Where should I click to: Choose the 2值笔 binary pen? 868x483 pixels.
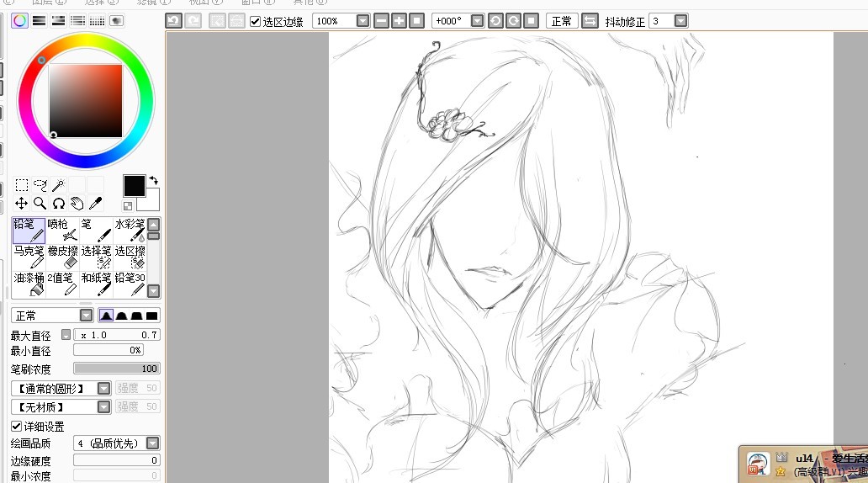[x=62, y=284]
